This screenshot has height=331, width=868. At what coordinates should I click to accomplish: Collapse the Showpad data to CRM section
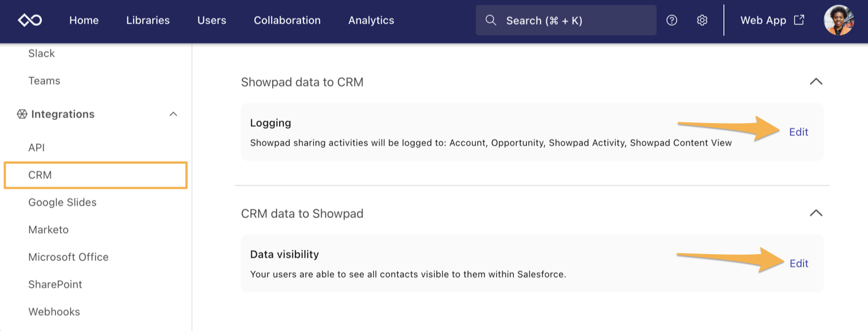click(816, 82)
